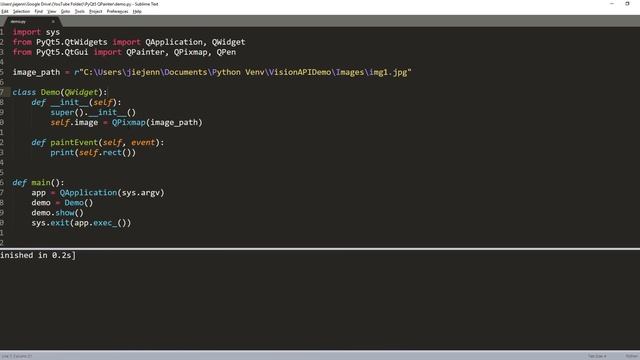Click 'import sys' on first line
The image size is (640, 360).
(x=36, y=32)
